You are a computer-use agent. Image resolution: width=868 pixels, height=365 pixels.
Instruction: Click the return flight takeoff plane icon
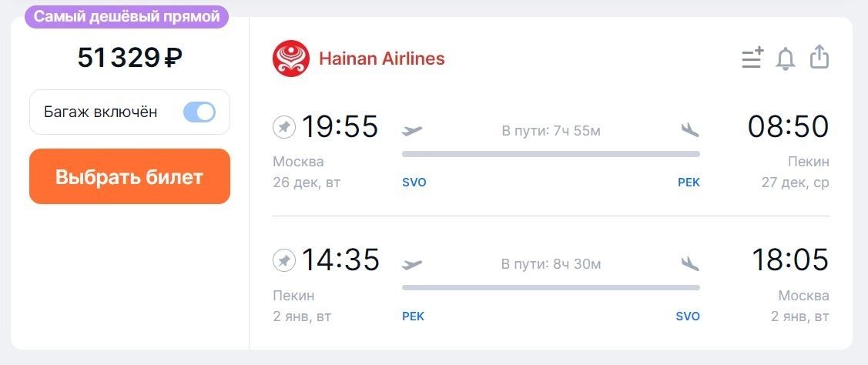(x=412, y=264)
